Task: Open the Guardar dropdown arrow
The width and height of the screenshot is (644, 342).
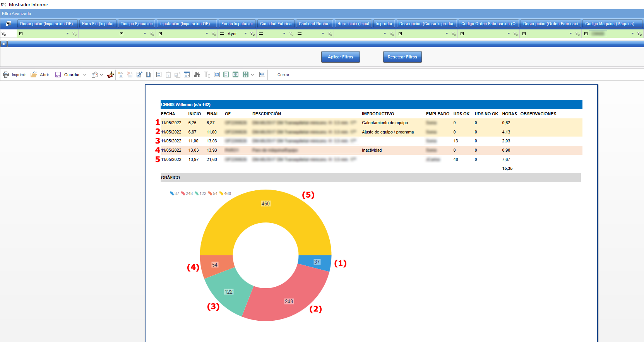Action: (85, 75)
